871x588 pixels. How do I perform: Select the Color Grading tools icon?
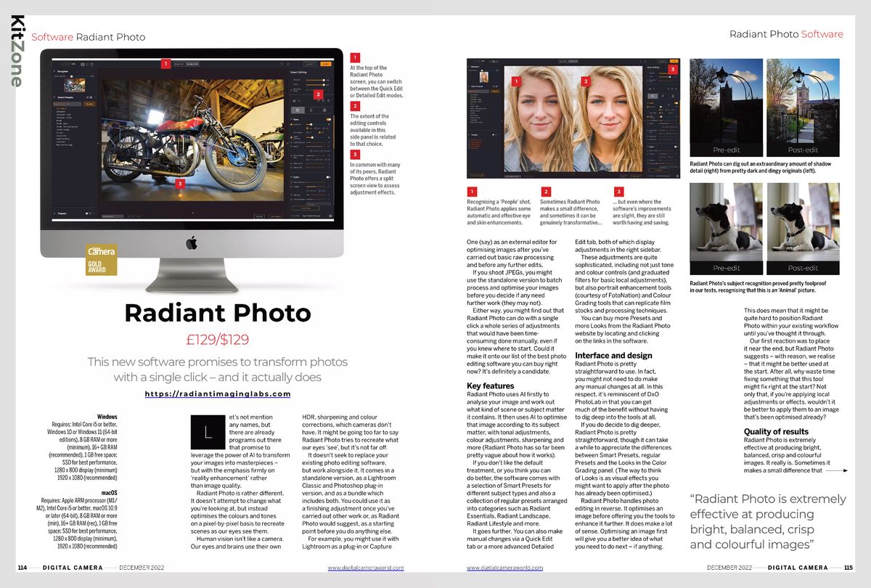tap(324, 110)
